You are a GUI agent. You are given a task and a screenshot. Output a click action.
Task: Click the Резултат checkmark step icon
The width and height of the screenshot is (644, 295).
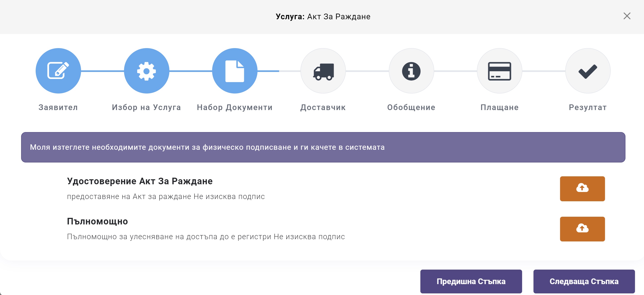tap(588, 71)
